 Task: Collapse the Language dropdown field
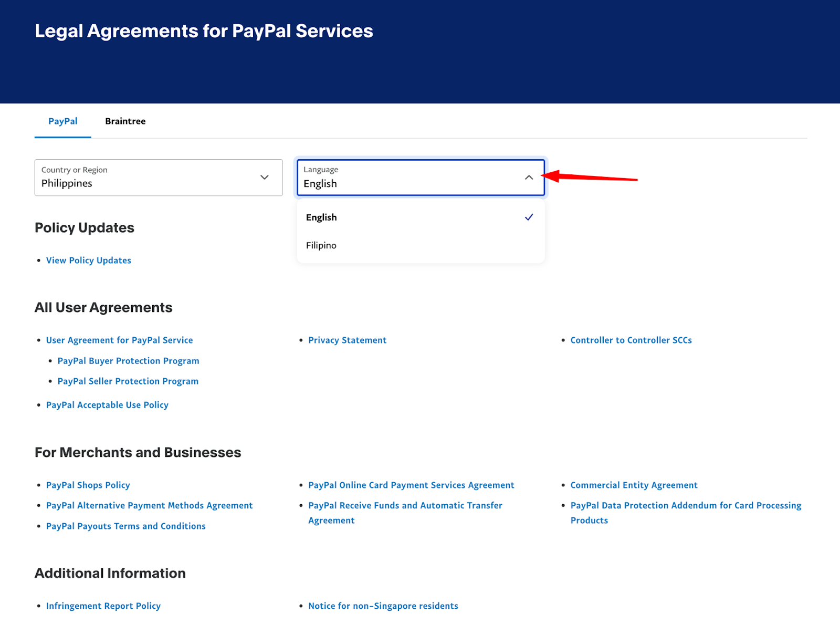[421, 178]
